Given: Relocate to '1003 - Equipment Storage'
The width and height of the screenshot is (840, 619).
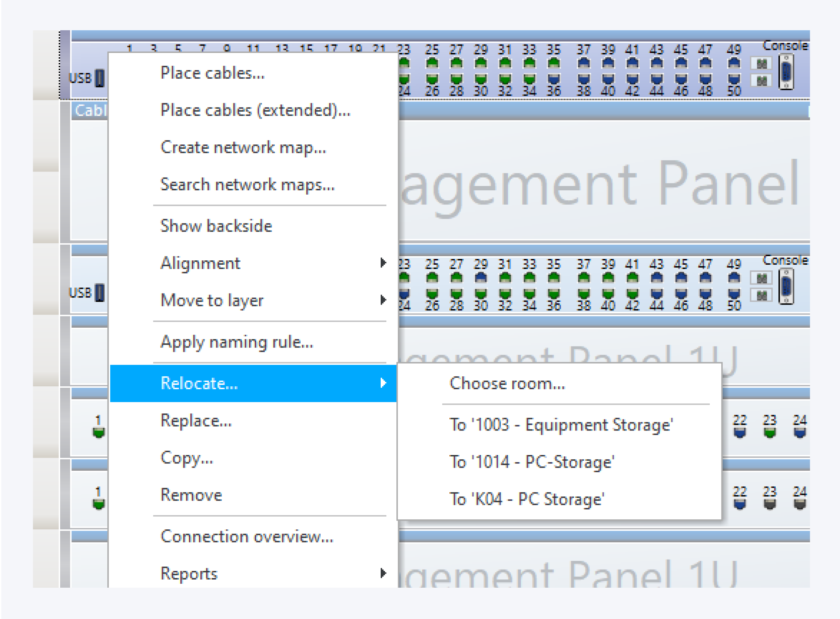Looking at the screenshot, I should [561, 425].
